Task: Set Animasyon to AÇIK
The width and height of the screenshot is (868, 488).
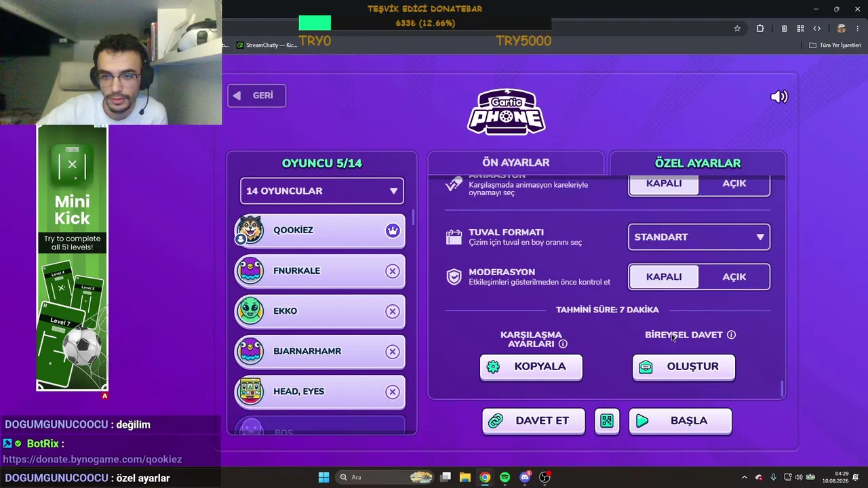Action: [x=734, y=184]
